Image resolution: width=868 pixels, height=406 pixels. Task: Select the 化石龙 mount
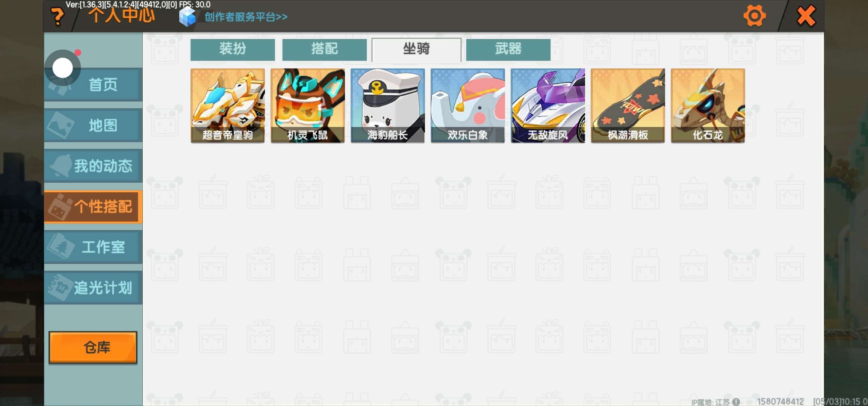708,106
